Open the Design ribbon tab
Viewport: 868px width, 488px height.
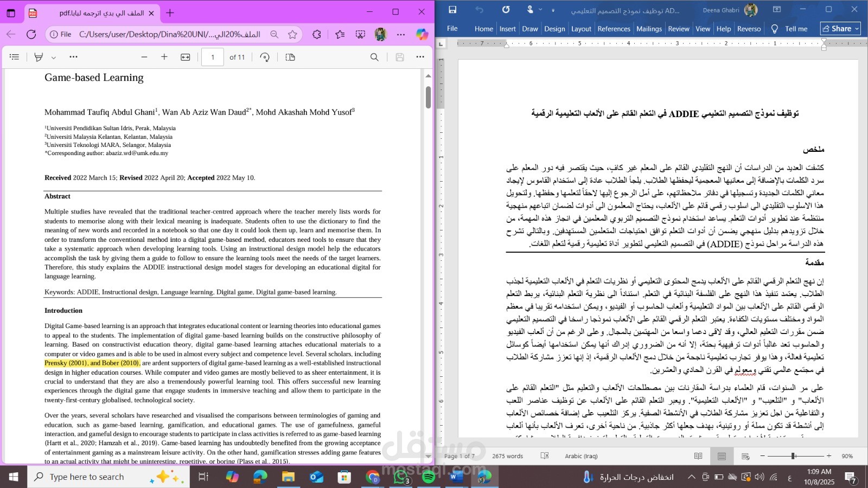[x=554, y=29]
